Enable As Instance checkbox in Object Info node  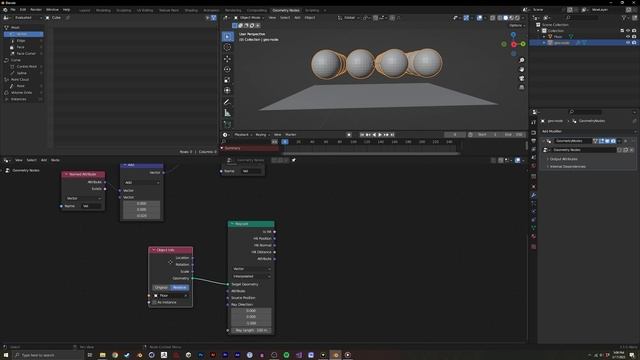click(154, 302)
